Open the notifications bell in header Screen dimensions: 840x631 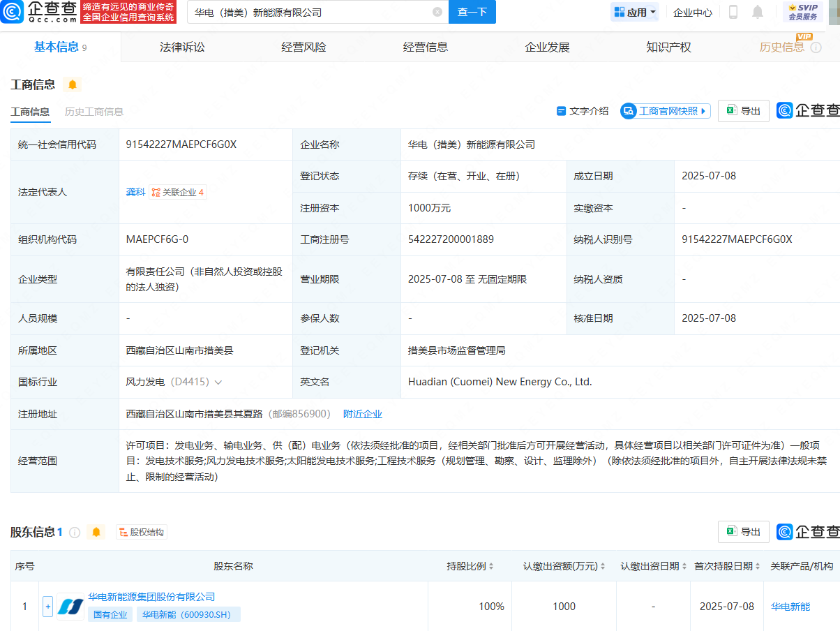pos(758,12)
